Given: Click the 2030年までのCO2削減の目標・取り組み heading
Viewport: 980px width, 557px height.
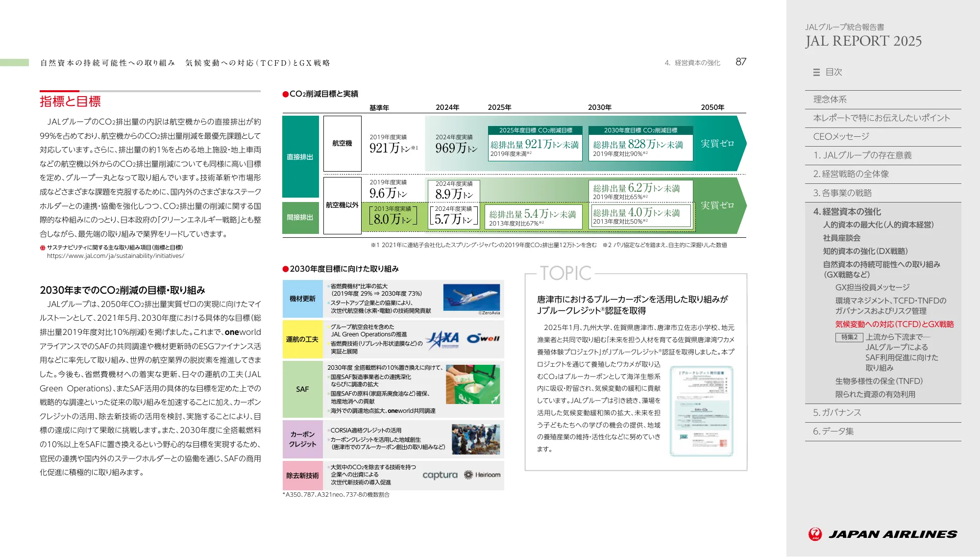Looking at the screenshot, I should click(122, 290).
